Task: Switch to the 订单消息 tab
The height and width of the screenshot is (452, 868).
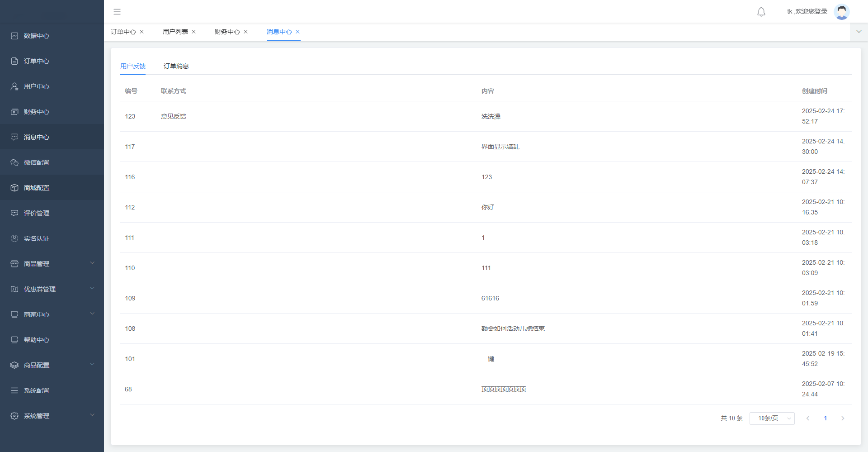Action: click(x=176, y=66)
